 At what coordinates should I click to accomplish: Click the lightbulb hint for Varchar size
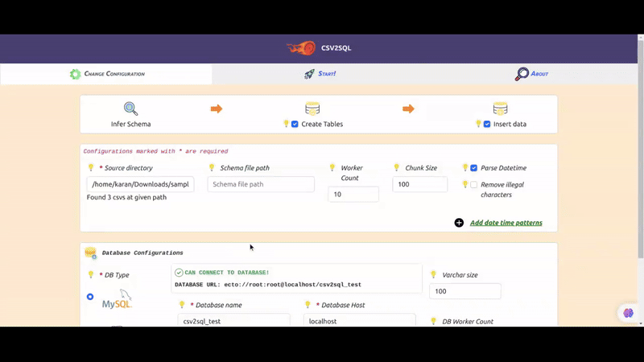tap(433, 274)
